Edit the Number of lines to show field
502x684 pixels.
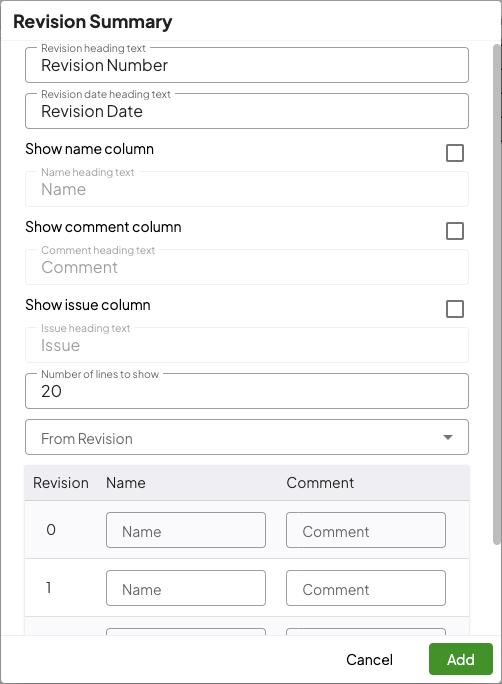(x=247, y=391)
